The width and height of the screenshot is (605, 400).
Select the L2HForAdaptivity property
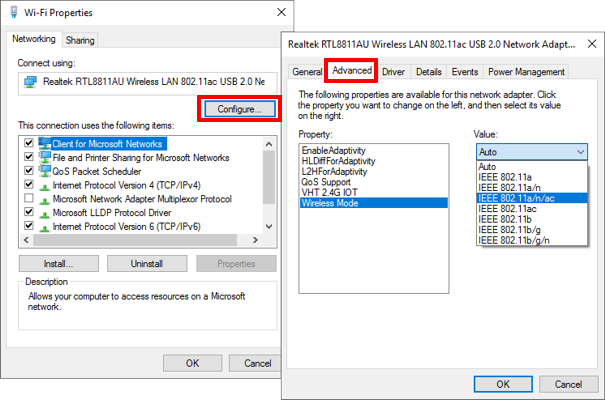pyautogui.click(x=373, y=171)
